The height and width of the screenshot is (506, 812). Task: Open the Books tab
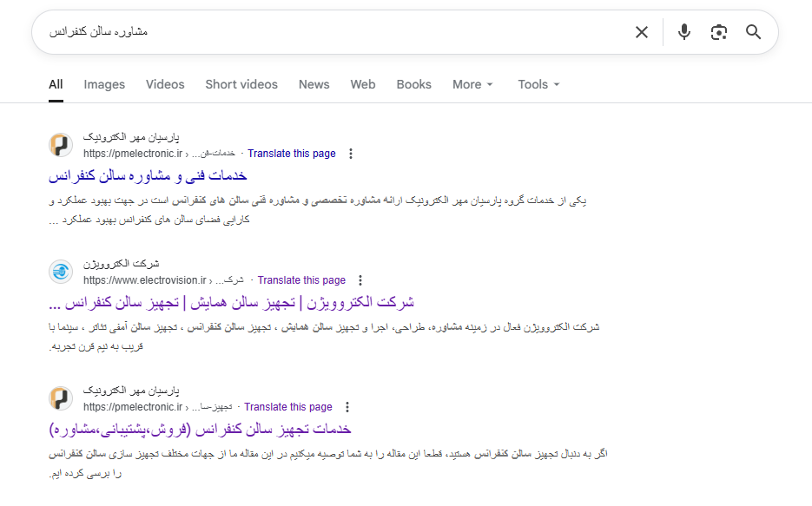413,84
